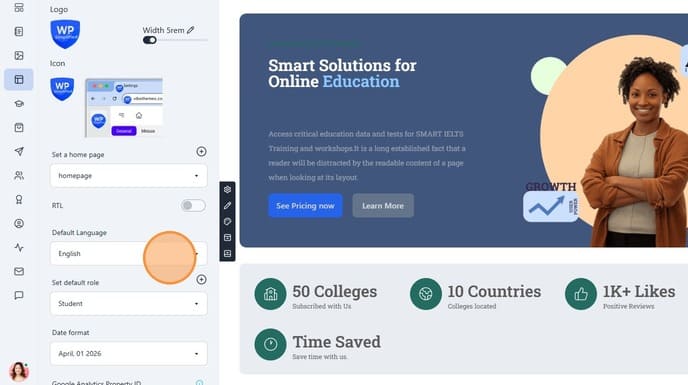This screenshot has height=385, width=688.
Task: Open the shopping bag sidebar icon
Action: tap(19, 127)
